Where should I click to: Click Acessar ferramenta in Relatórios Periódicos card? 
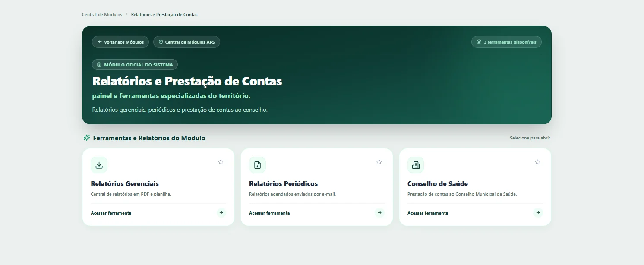pos(269,213)
